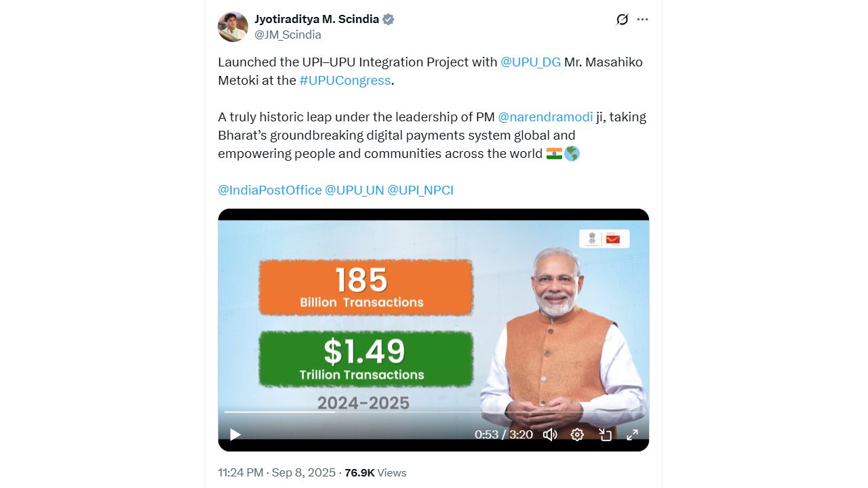Open video settings gear
Image resolution: width=868 pixels, height=488 pixels.
577,434
